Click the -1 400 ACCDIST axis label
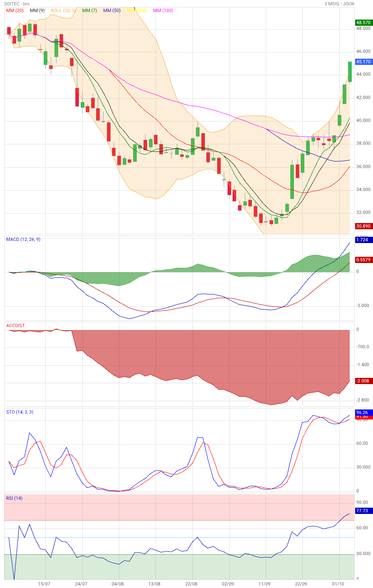373x588 pixels. point(363,365)
